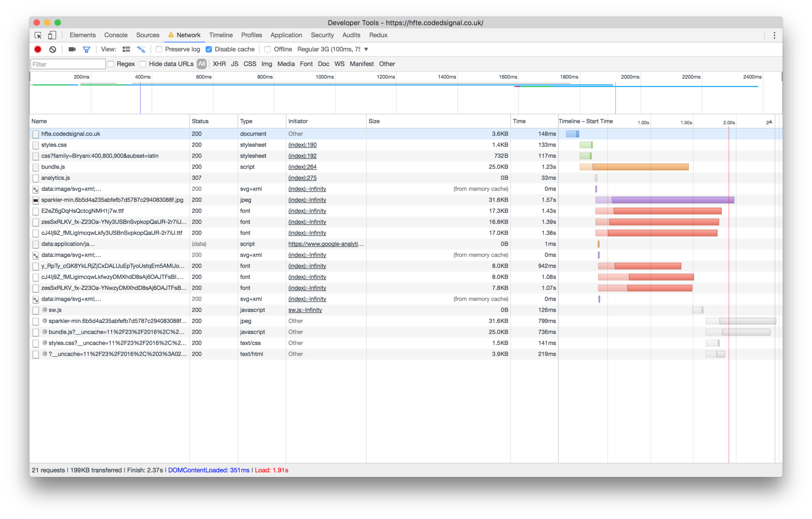Image resolution: width=812 pixels, height=519 pixels.
Task: Check the Hide data URLs option
Action: pyautogui.click(x=143, y=64)
